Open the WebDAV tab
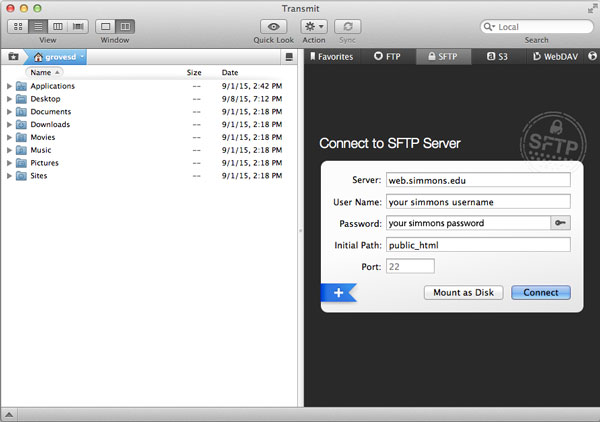This screenshot has width=600, height=422. point(555,57)
